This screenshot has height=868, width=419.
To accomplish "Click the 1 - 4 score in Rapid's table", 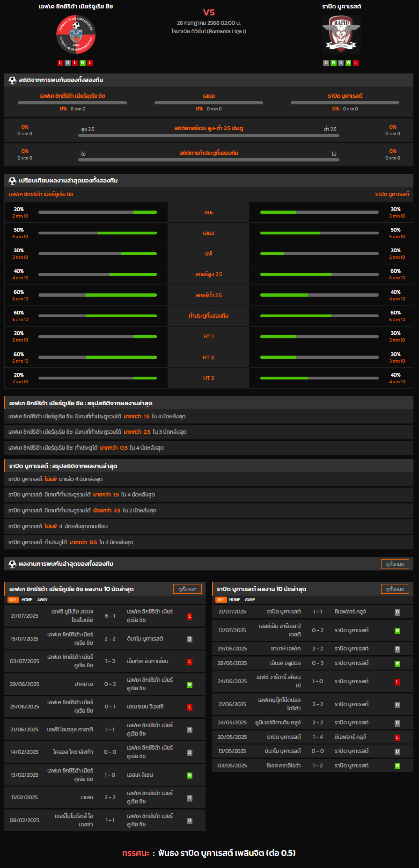I will point(318,737).
